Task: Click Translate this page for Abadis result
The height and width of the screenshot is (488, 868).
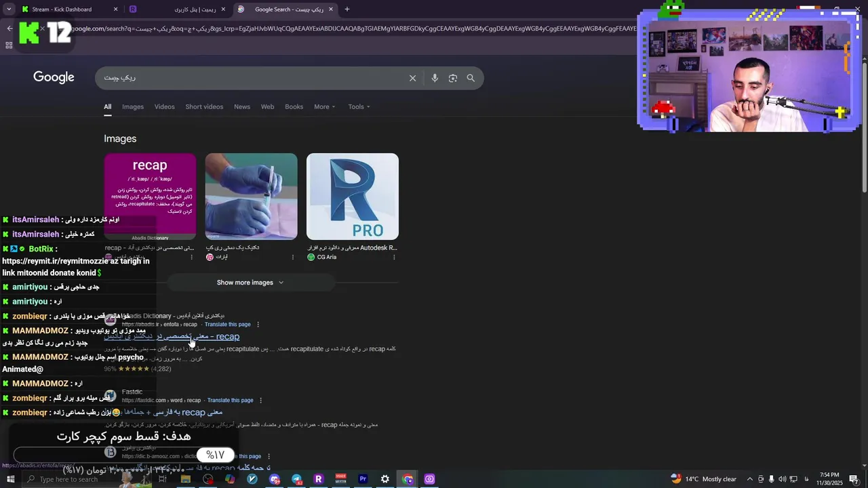Action: pyautogui.click(x=227, y=324)
